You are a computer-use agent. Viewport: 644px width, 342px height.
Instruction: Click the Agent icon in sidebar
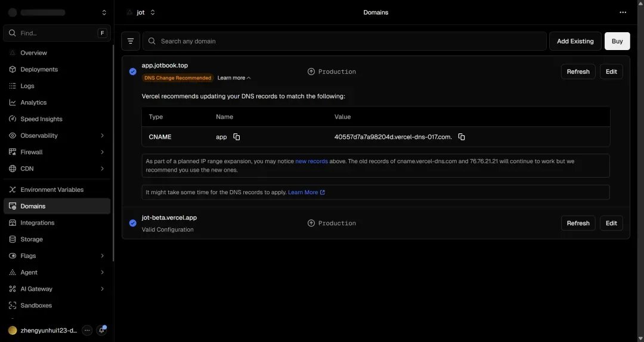13,272
